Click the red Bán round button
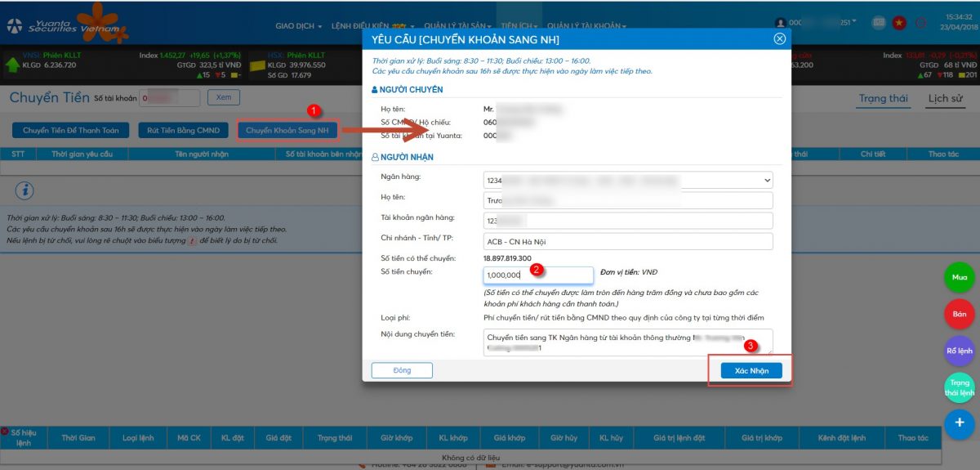The height and width of the screenshot is (470, 980). [960, 314]
